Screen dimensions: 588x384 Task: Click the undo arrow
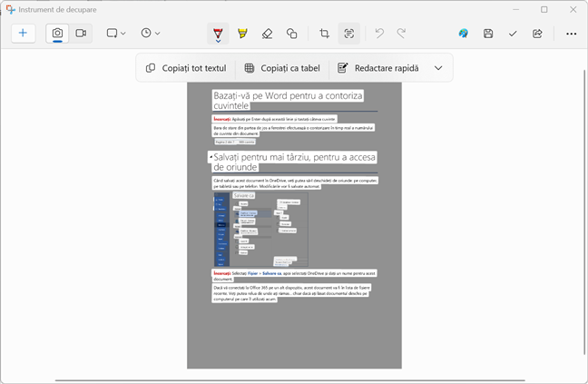point(379,34)
